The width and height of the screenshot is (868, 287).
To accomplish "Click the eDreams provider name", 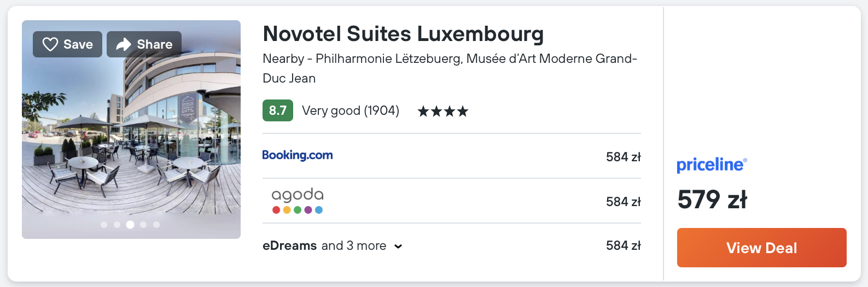I will (x=290, y=246).
